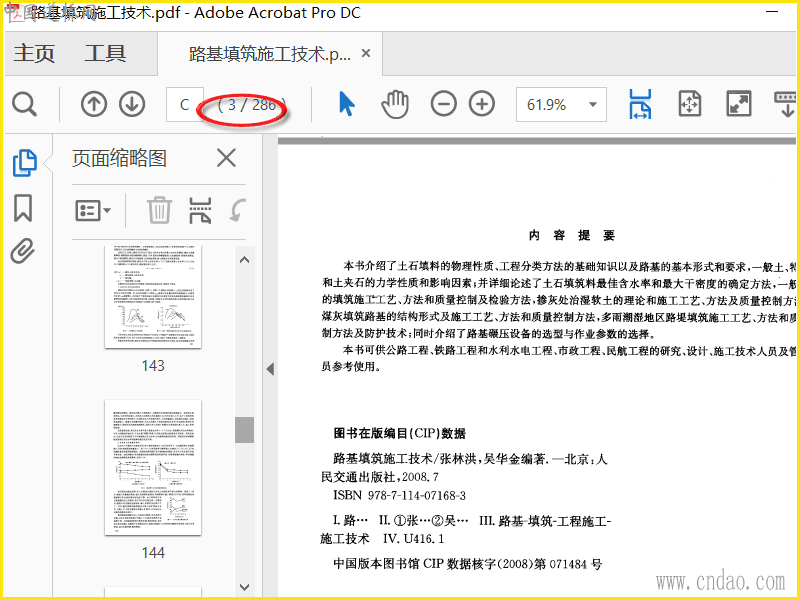Click the read mode toolbar icon

(x=786, y=104)
